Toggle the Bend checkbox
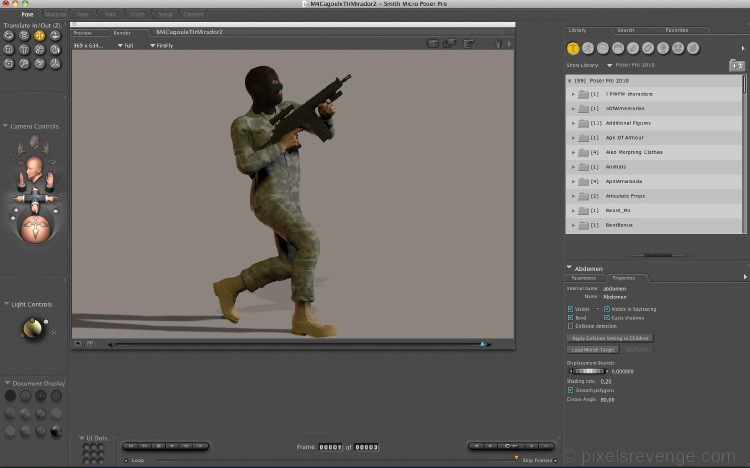750x468 pixels. click(x=570, y=318)
